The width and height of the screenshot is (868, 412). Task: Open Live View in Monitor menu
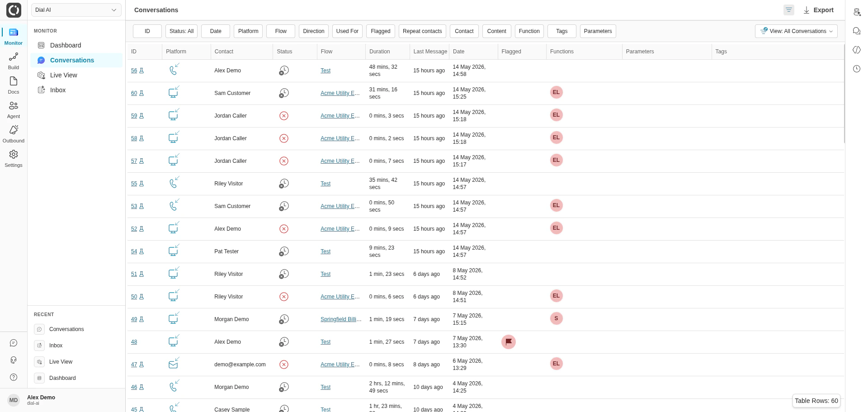76,75
